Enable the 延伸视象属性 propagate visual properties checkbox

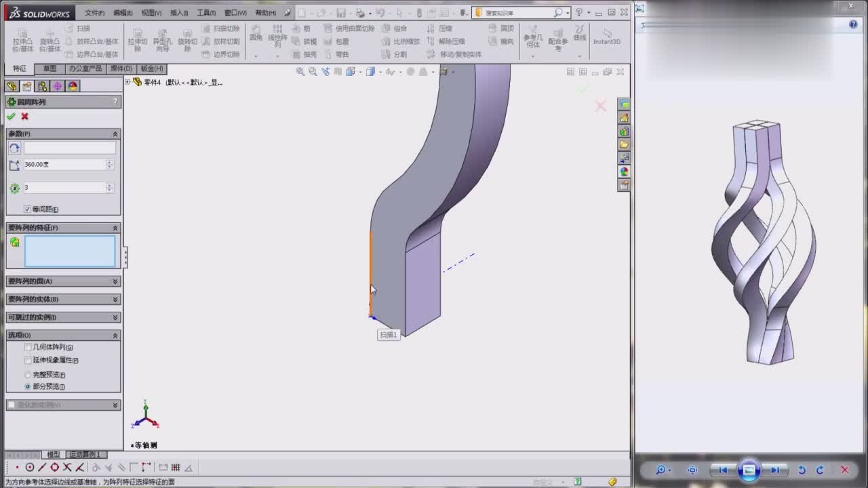(x=28, y=360)
